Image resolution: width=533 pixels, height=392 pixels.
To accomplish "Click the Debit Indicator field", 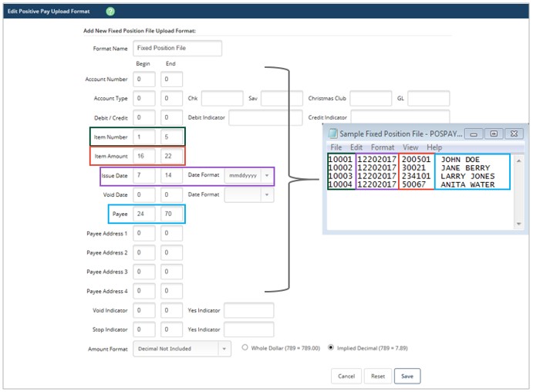I will 265,117.
